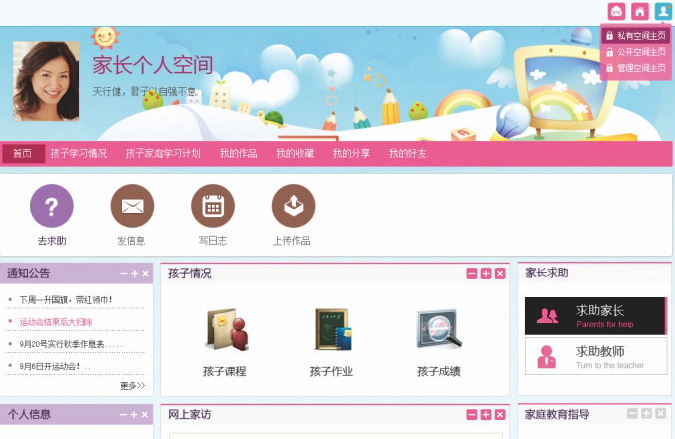The width and height of the screenshot is (675, 439).
Task: Open the mail envelope icon at top
Action: click(616, 11)
